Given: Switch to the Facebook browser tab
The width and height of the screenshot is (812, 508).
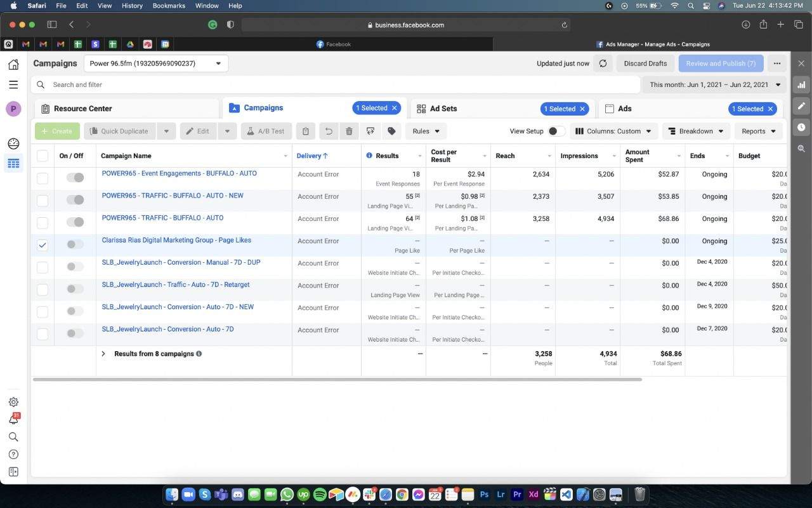Looking at the screenshot, I should (x=333, y=44).
